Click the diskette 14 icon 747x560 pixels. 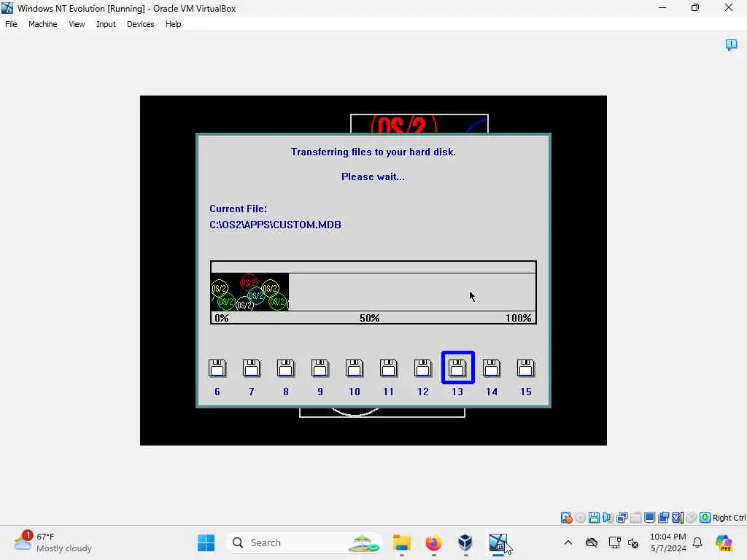click(492, 368)
